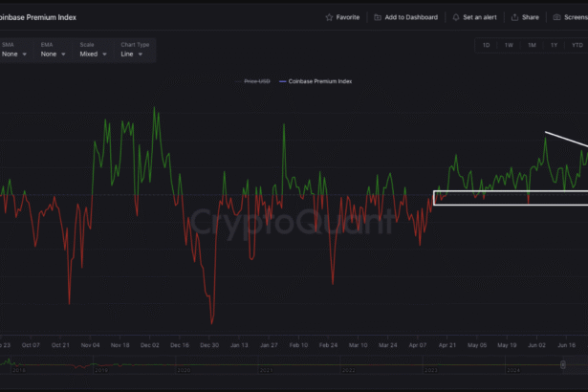Toggle the Price USD legend series
The width and height of the screenshot is (588, 392).
(254, 81)
